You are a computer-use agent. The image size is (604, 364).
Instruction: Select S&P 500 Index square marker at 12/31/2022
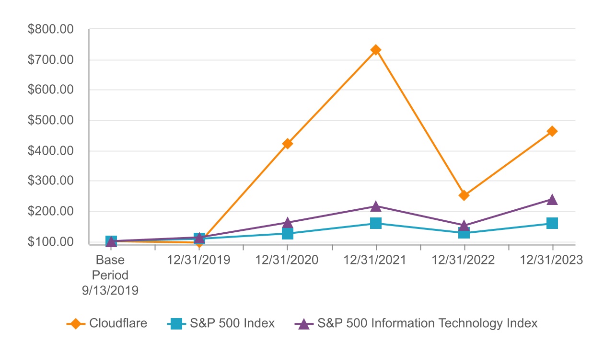click(464, 233)
